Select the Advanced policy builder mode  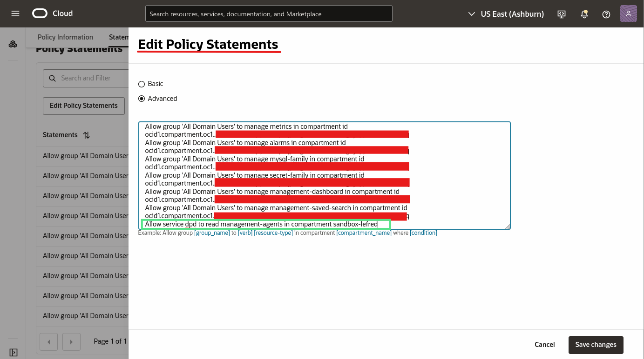click(141, 98)
